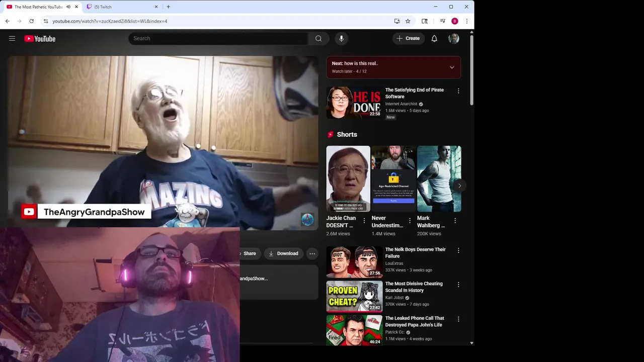Screen dimensions: 644x362
Task: Open the Patrick Cc: channel link
Action: point(395,332)
